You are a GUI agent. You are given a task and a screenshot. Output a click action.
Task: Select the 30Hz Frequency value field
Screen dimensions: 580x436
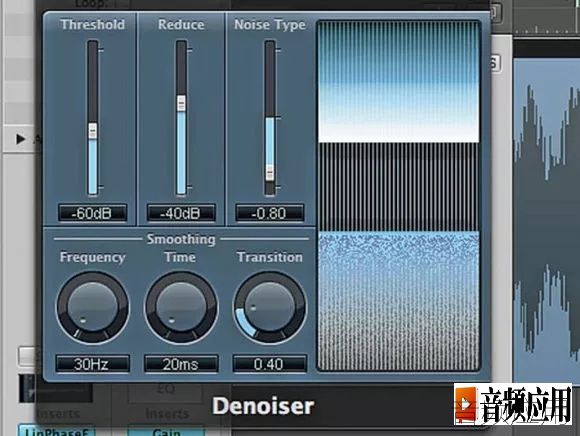92,364
